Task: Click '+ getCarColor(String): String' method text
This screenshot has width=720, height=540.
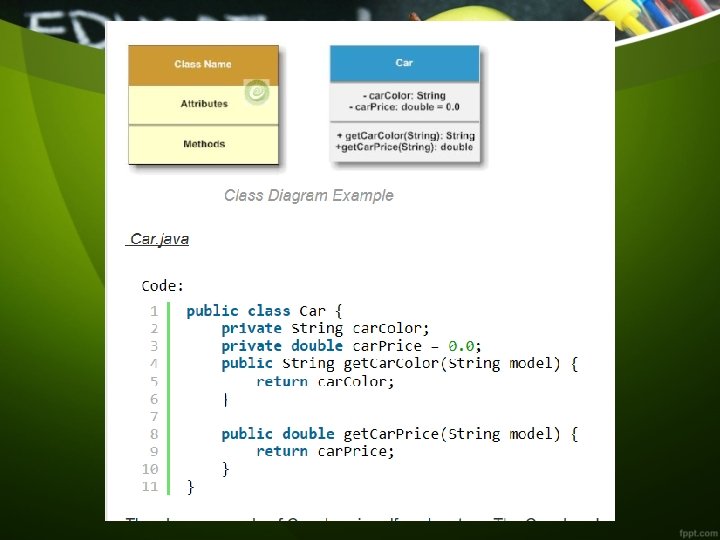Action: [x=405, y=136]
